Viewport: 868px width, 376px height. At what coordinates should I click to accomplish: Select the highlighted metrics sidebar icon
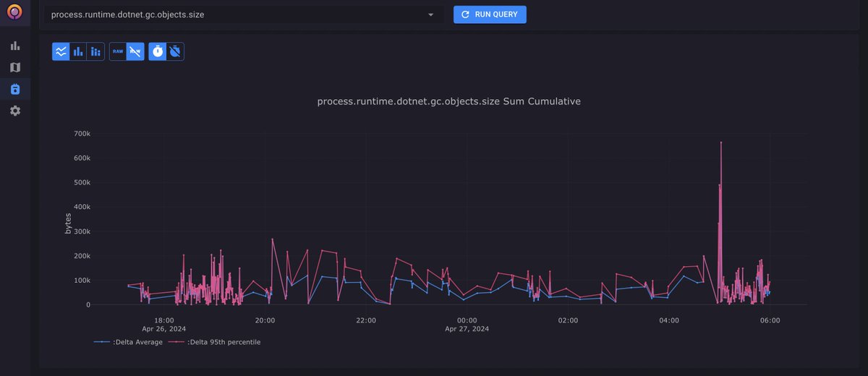pos(15,89)
